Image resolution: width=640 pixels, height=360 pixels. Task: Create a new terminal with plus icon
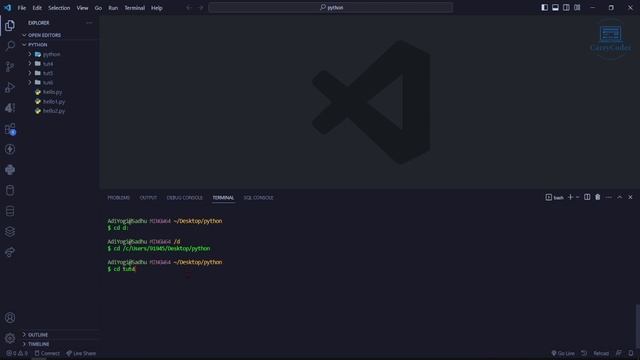point(570,197)
